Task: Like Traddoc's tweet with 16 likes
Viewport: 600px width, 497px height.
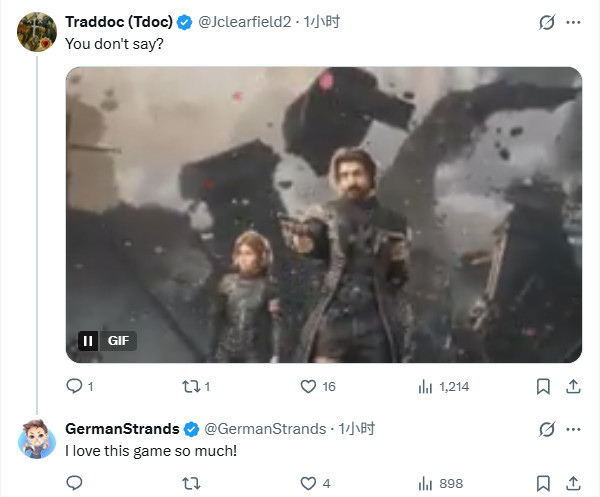Action: coord(309,386)
